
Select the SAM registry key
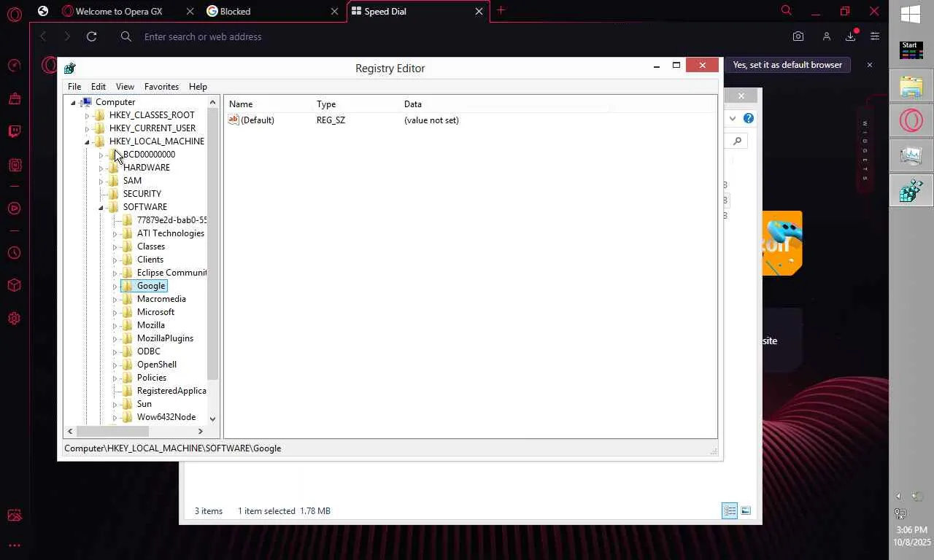(x=132, y=181)
